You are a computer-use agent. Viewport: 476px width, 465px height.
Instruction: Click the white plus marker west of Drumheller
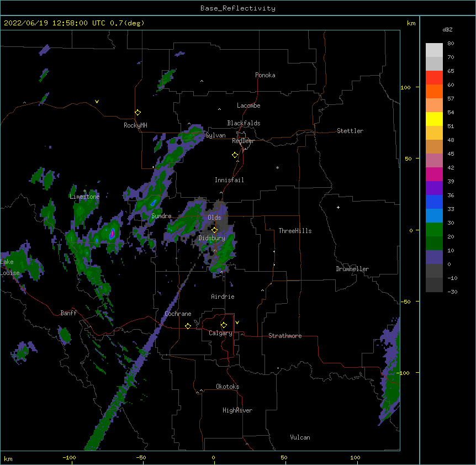tap(338, 207)
